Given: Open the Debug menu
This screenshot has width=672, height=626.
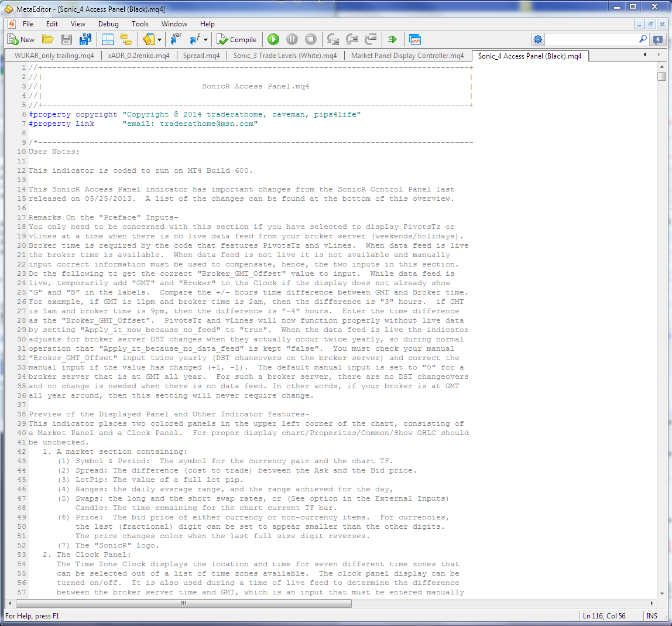Looking at the screenshot, I should pos(108,24).
